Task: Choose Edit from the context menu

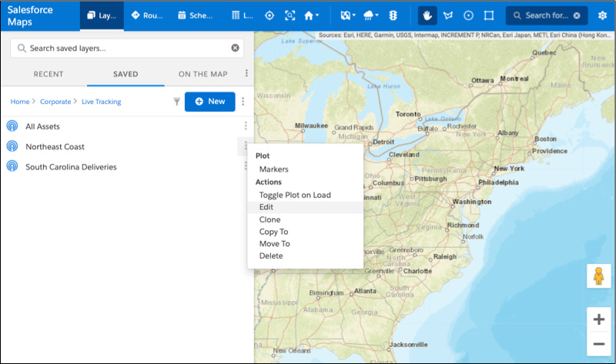Action: (266, 207)
